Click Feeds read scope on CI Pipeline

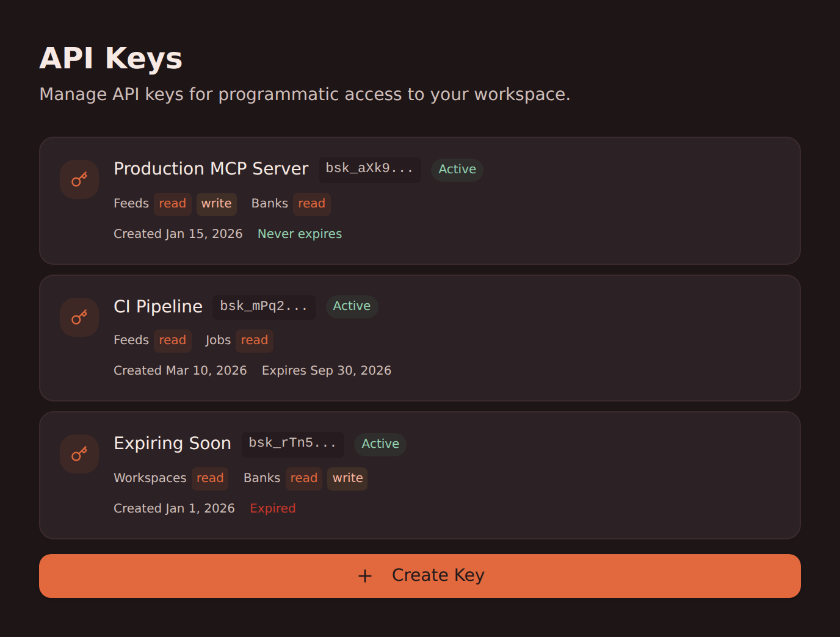coord(173,340)
